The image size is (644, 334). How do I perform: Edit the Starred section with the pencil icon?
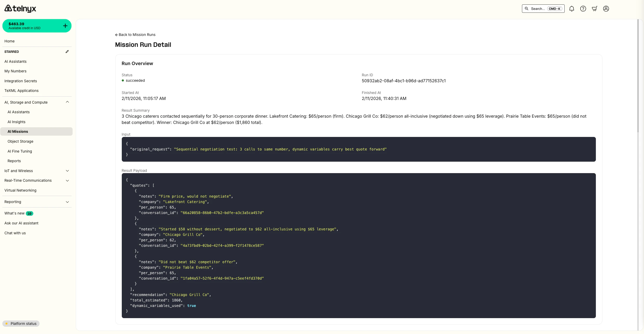(67, 52)
